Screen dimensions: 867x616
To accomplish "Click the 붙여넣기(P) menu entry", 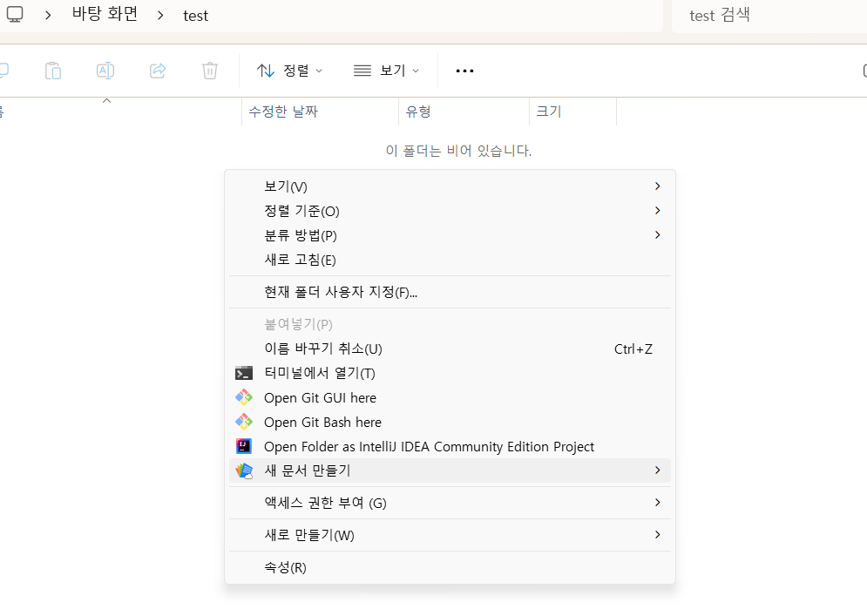I will [x=450, y=325].
